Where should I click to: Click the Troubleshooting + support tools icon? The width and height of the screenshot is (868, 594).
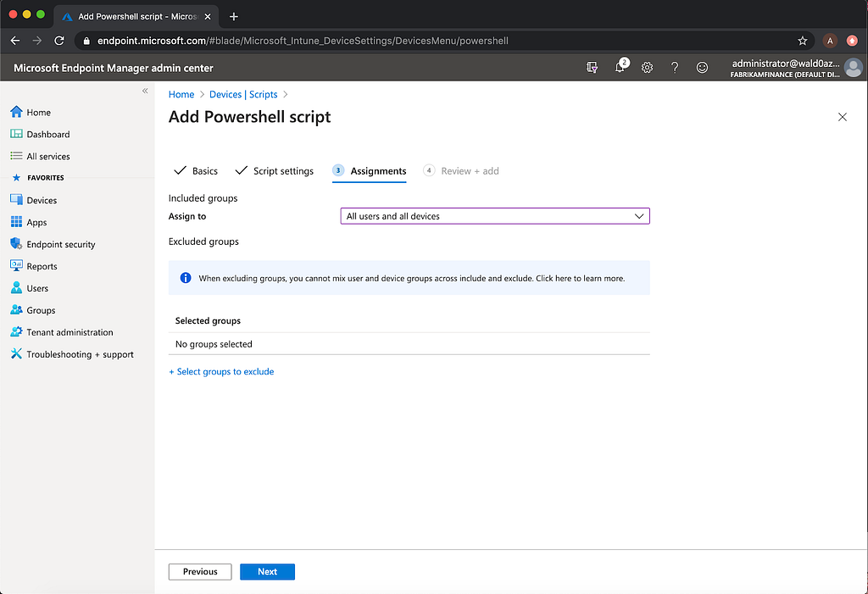(16, 354)
